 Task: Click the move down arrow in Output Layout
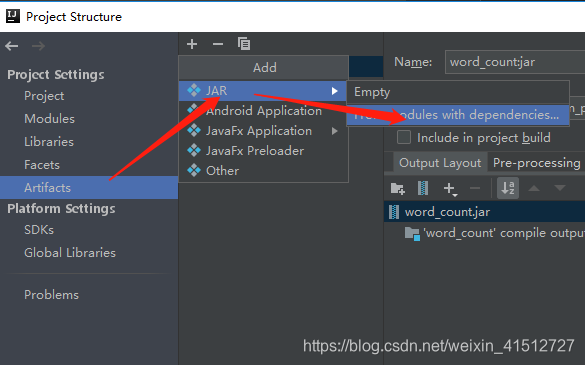pos(560,188)
